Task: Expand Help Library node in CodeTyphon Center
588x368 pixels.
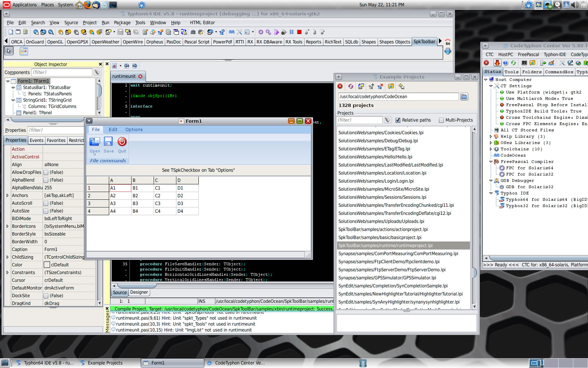Action: coord(491,137)
